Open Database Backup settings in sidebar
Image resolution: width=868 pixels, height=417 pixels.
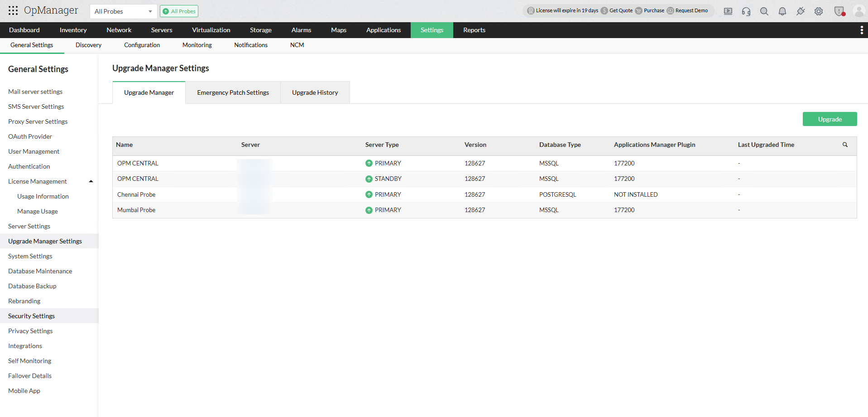click(x=32, y=286)
